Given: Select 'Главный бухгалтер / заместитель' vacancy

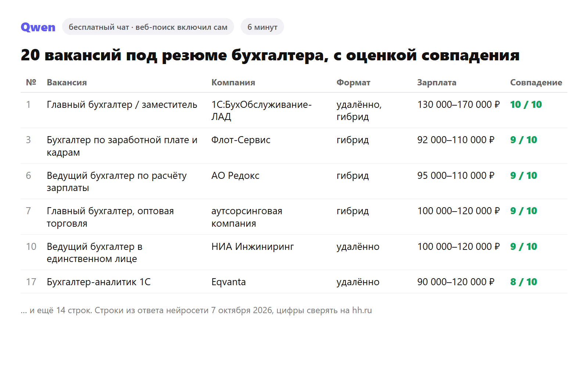Looking at the screenshot, I should [x=122, y=105].
